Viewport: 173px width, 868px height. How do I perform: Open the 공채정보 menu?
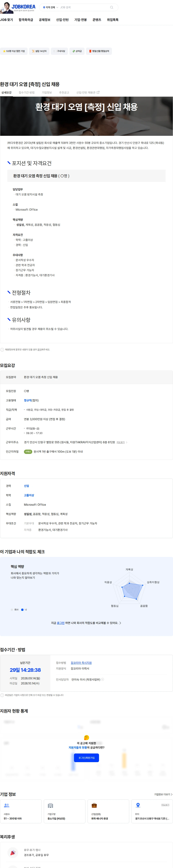[45, 20]
